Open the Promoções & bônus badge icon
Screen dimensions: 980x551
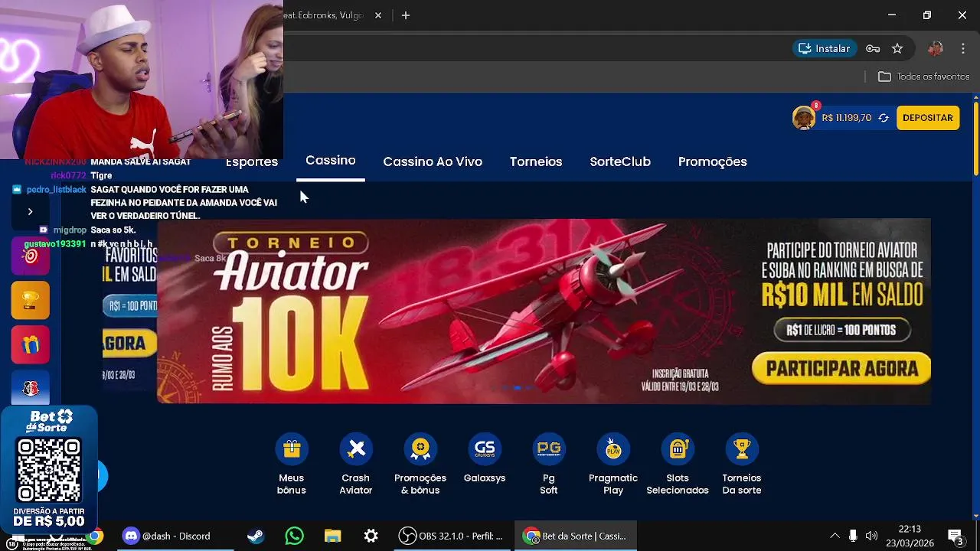pyautogui.click(x=420, y=449)
